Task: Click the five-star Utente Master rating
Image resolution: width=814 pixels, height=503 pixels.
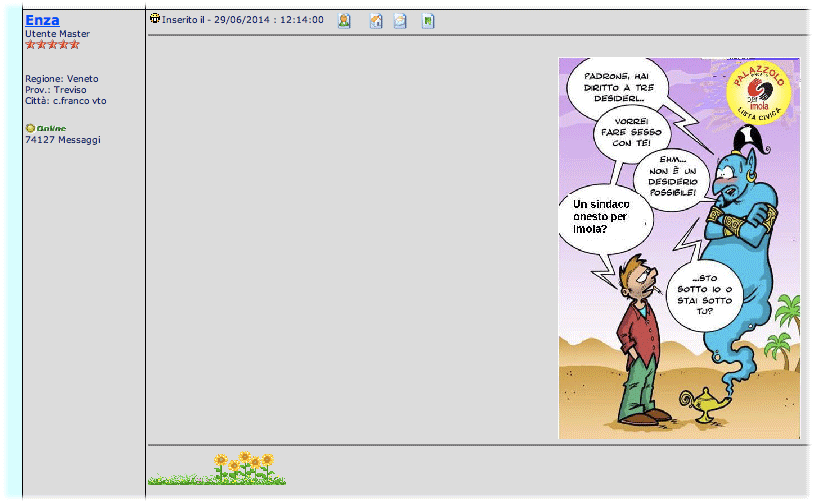Action: [x=52, y=45]
